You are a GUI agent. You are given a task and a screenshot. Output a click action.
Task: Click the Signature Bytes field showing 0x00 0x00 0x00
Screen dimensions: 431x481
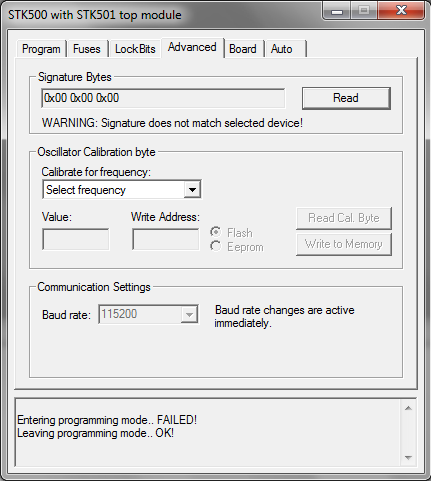point(163,98)
